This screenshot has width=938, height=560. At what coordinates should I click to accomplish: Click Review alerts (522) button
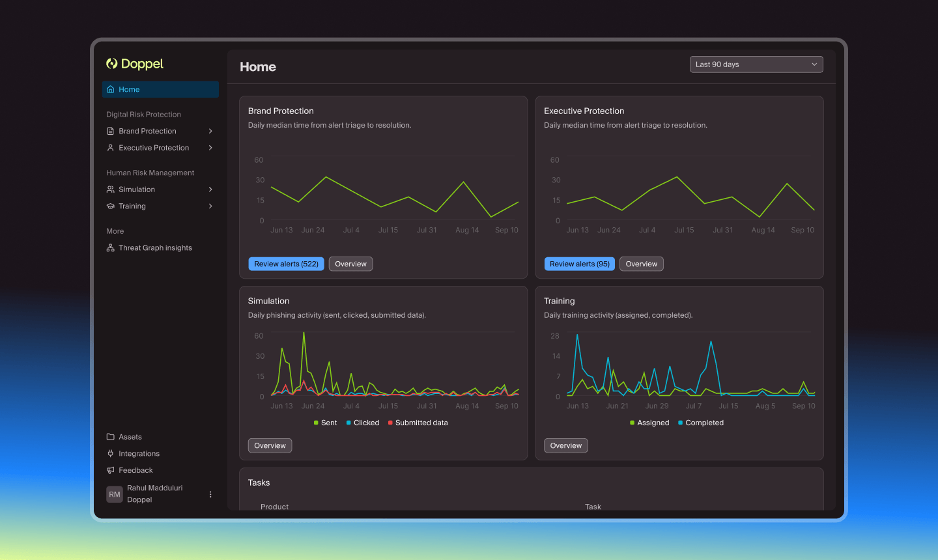click(x=286, y=264)
